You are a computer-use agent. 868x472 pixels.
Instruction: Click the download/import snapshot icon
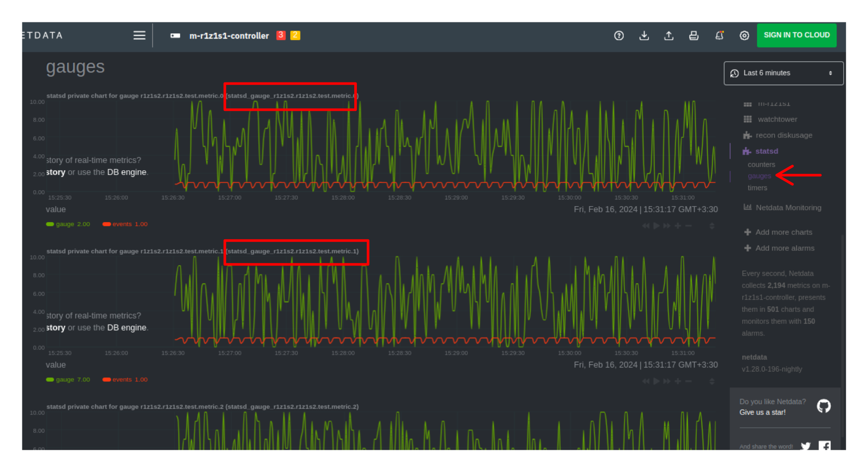(644, 35)
